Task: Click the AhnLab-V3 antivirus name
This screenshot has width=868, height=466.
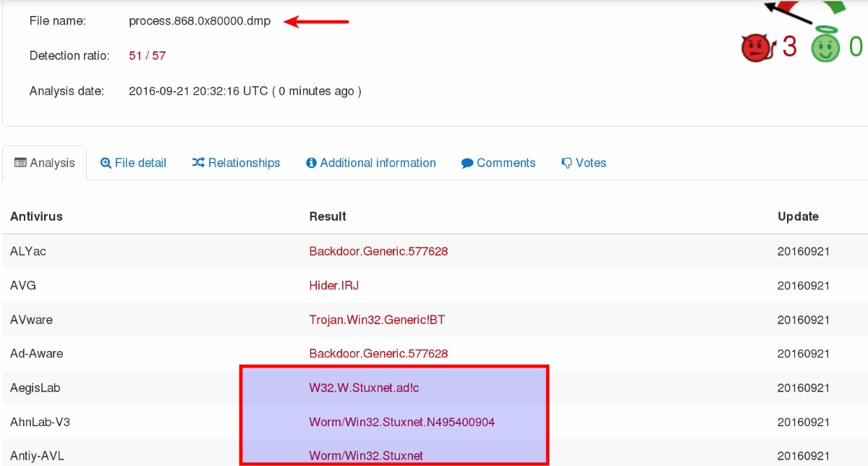Action: coord(40,422)
